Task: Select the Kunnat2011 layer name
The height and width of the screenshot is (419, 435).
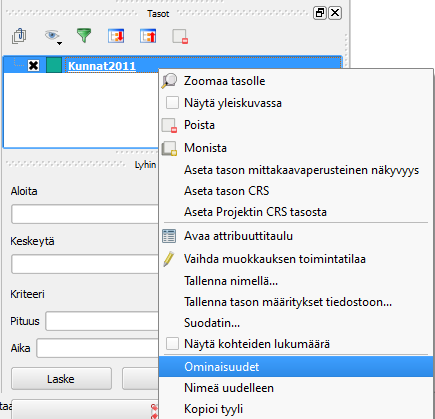Action: pos(102,66)
